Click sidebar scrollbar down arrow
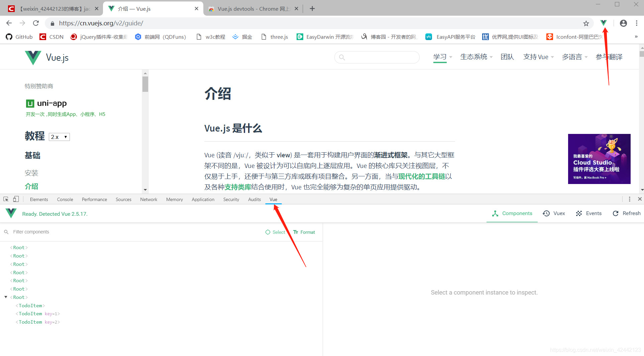Image resolution: width=644 pixels, height=356 pixels. 145,190
